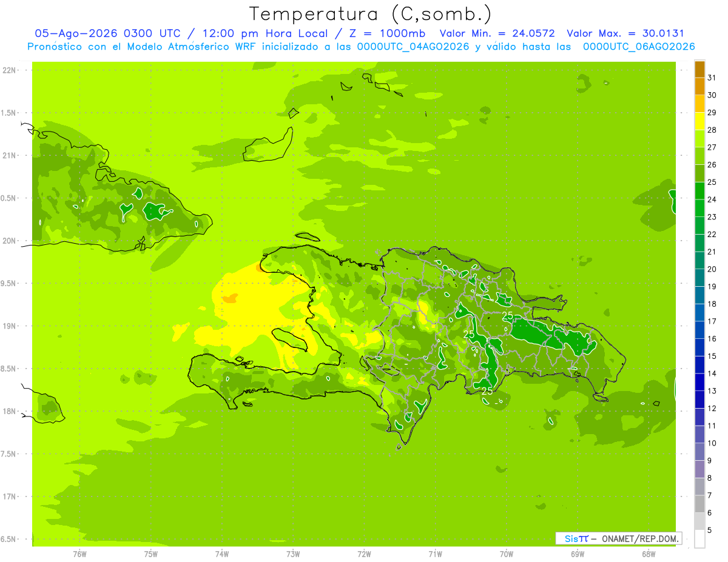
Task: Select the "05-Ago-2026 0300 UTC" date text
Action: coord(107,33)
